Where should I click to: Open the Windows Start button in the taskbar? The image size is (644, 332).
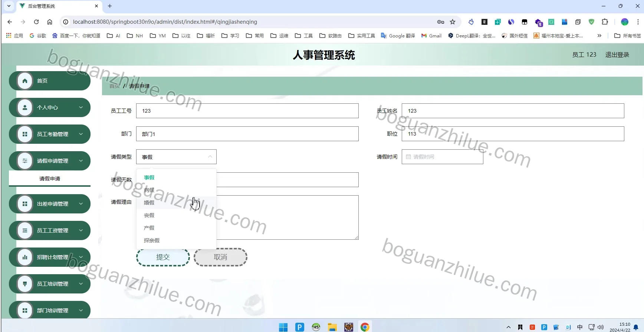283,327
